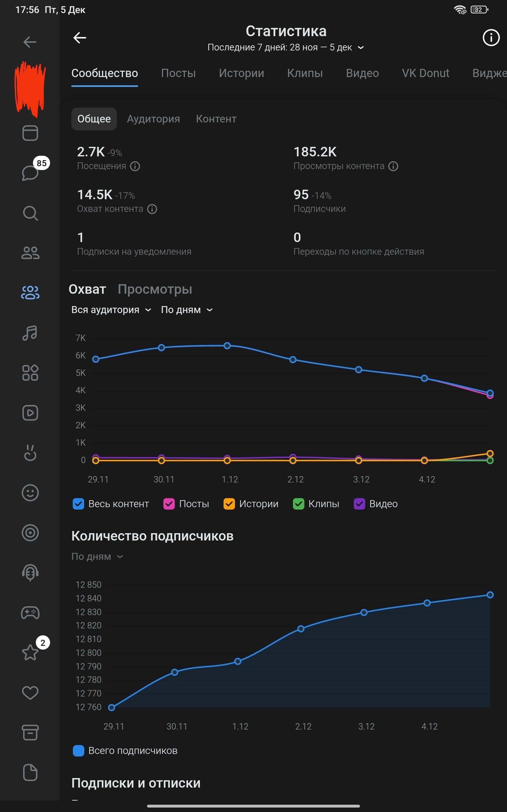
Task: Open 'По дням' dropdown under Количество подписчиков
Action: pos(97,556)
